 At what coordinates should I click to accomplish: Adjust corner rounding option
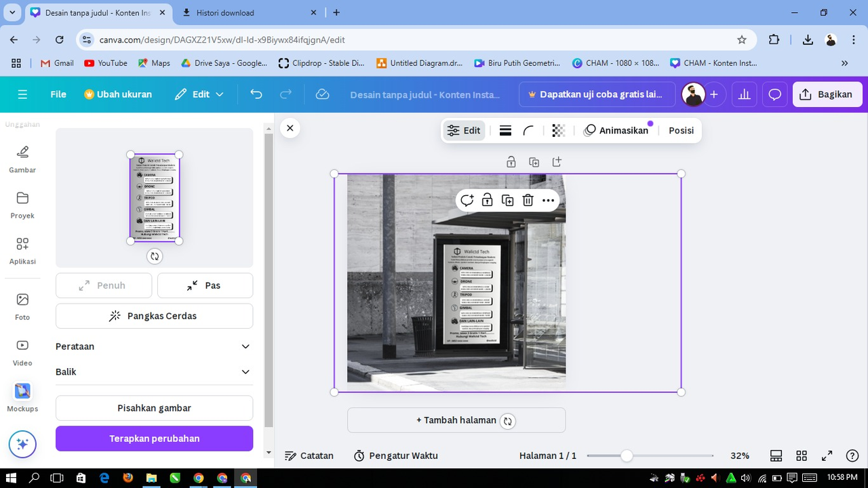click(x=529, y=131)
